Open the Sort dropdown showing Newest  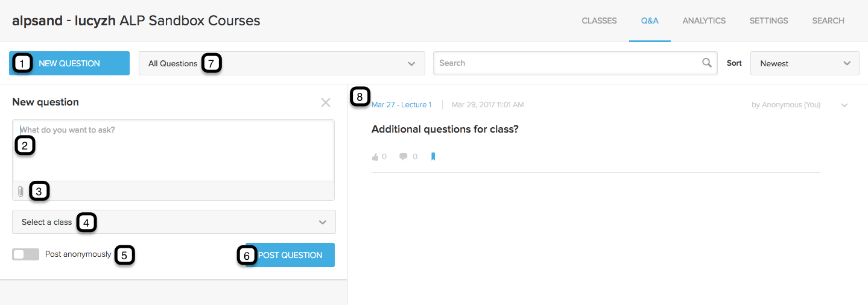[804, 63]
